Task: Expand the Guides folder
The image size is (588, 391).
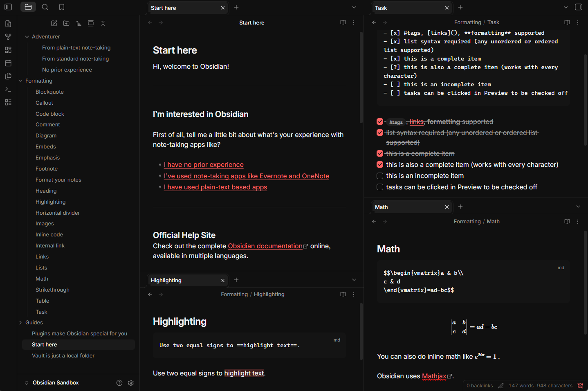Action: [20, 323]
